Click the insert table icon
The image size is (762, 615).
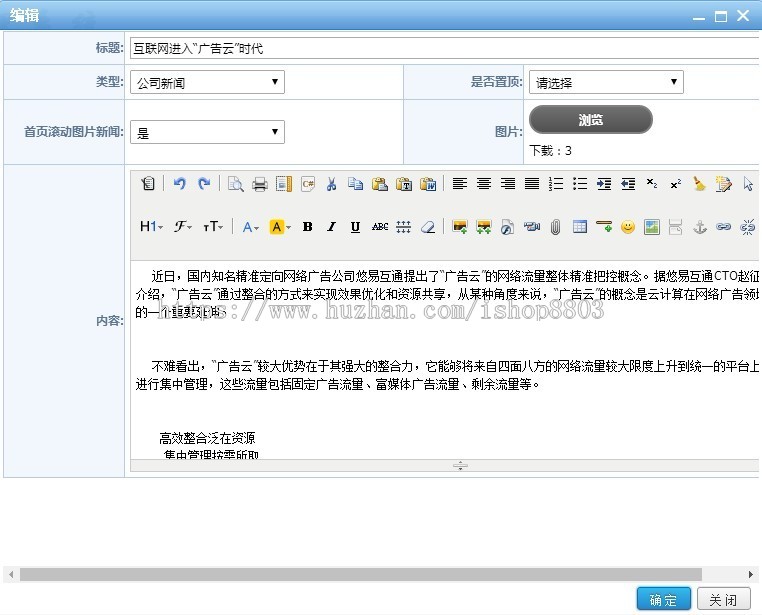pyautogui.click(x=580, y=226)
